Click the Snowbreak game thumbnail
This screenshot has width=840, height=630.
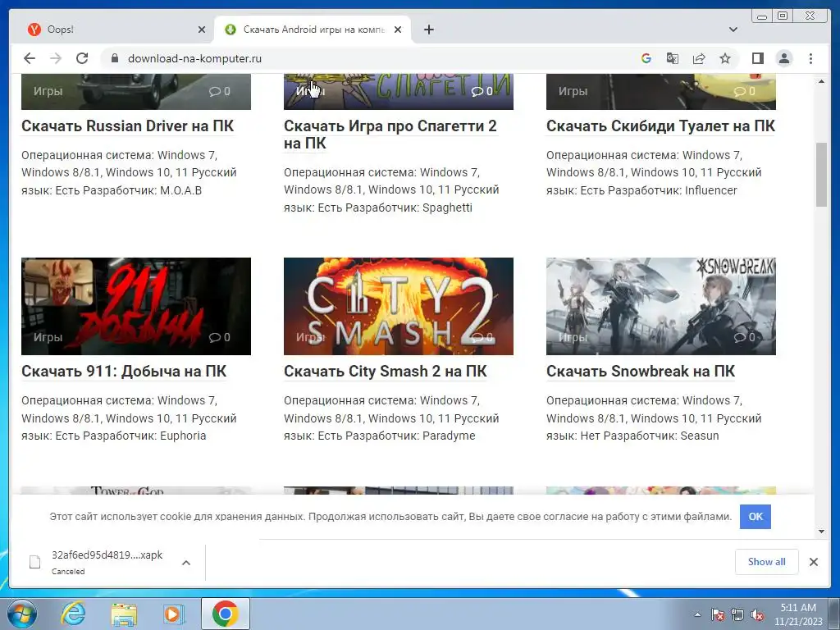[661, 306]
